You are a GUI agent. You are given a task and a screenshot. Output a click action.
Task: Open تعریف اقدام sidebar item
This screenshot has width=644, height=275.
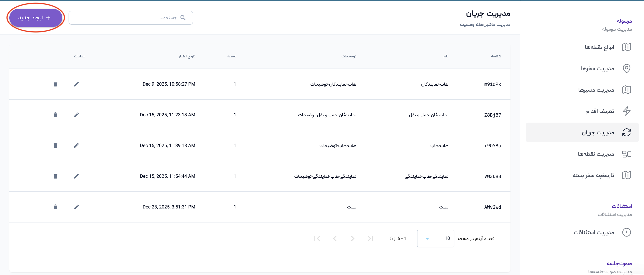tap(599, 111)
